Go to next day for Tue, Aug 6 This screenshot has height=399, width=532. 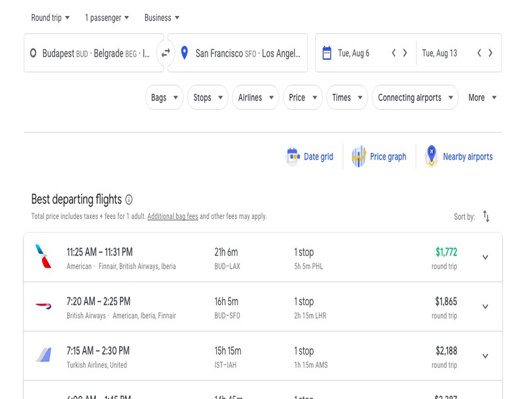coord(405,53)
